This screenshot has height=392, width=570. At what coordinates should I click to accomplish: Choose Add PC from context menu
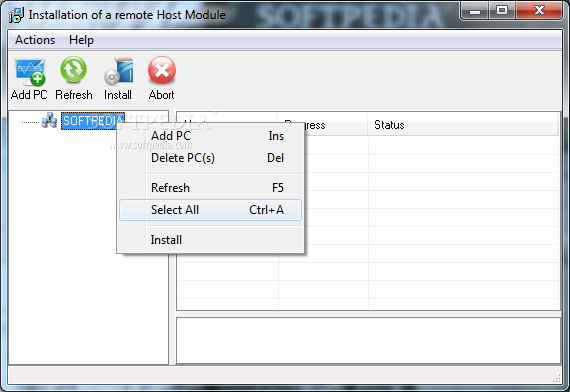click(x=210, y=136)
